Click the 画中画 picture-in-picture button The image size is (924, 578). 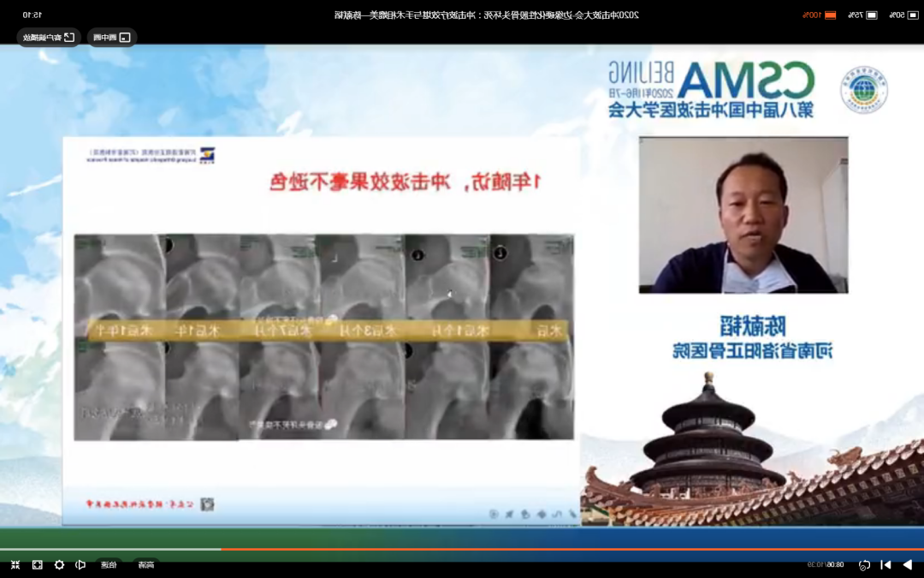pos(112,37)
